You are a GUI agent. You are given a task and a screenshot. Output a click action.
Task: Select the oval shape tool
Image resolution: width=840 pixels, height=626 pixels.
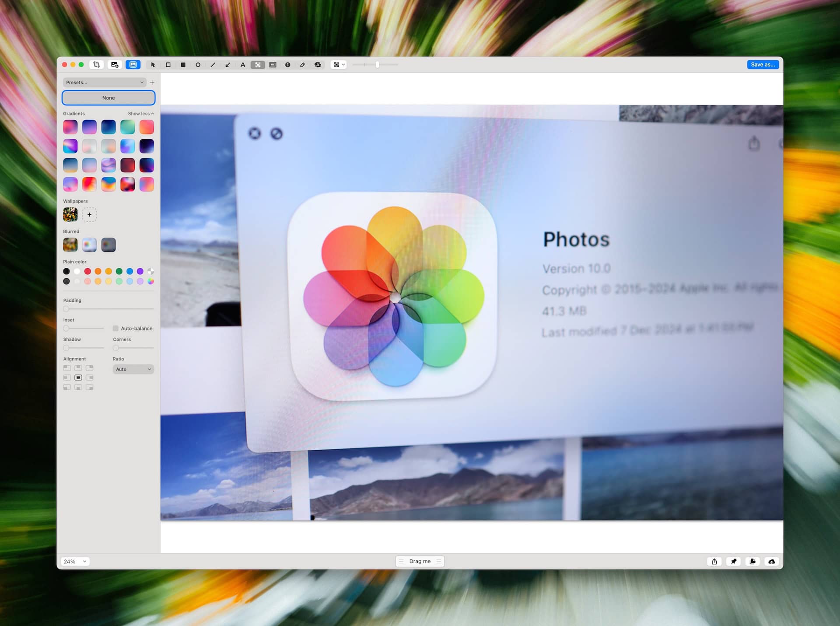(x=198, y=64)
